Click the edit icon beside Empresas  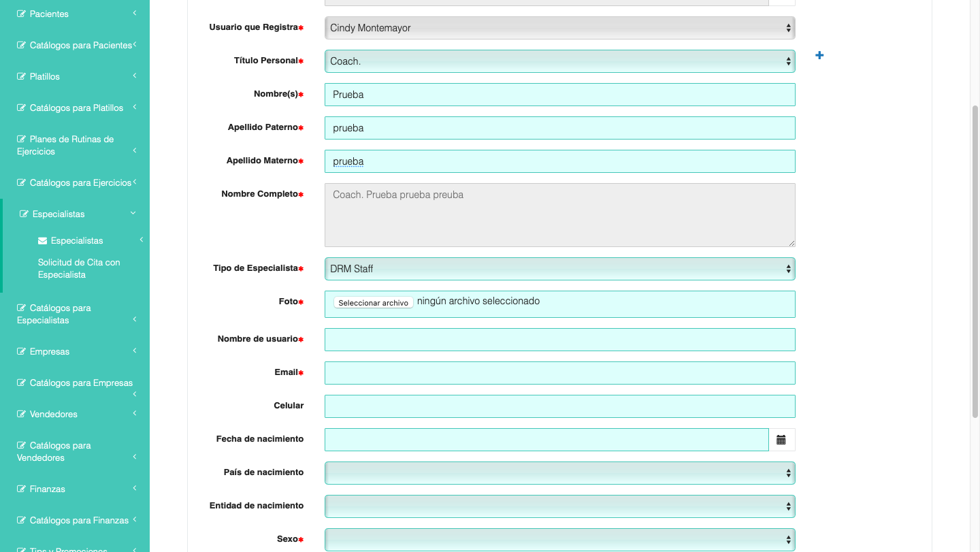22,352
